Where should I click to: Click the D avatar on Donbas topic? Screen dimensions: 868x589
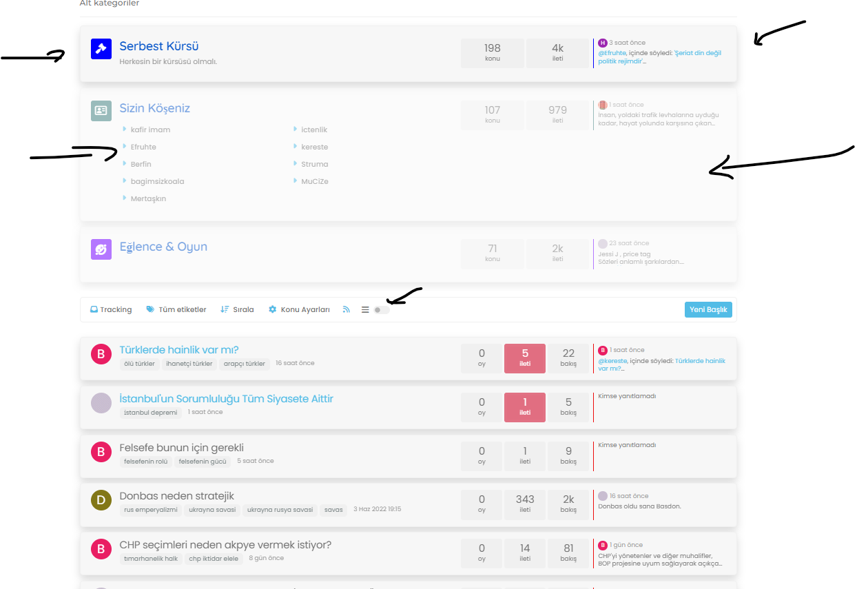click(x=101, y=501)
